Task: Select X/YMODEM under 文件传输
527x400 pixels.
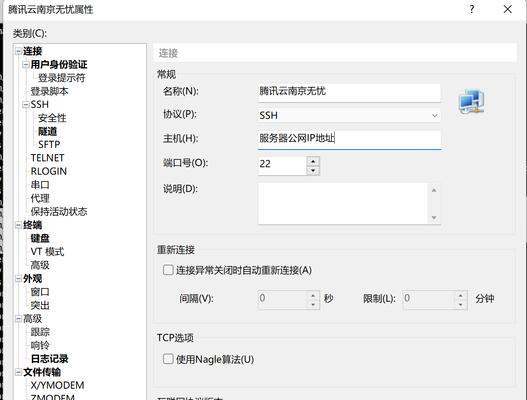Action: (57, 386)
